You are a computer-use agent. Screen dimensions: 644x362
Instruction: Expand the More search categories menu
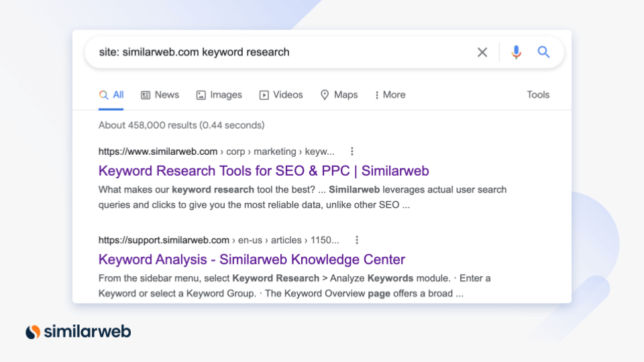click(390, 95)
